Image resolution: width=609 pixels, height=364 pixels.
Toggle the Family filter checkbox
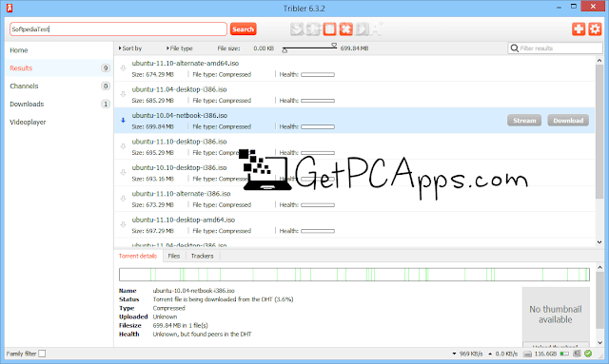tap(42, 354)
